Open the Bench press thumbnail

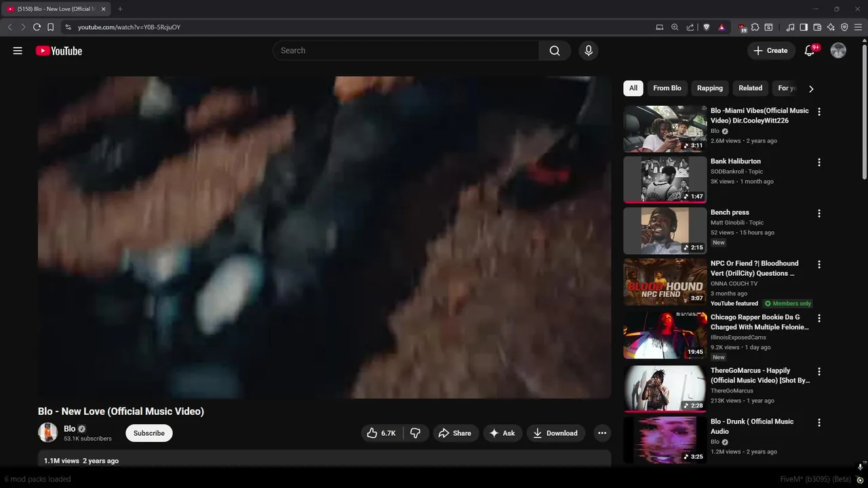coord(665,230)
